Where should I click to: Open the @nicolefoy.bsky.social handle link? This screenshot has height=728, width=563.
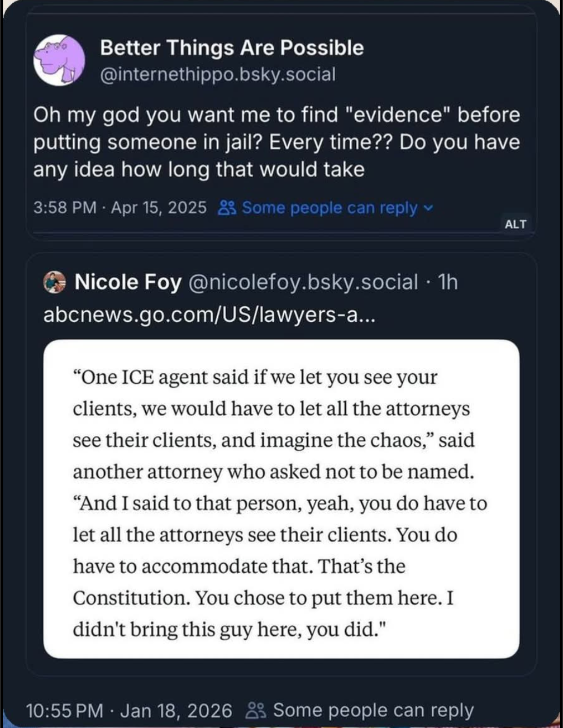304,283
